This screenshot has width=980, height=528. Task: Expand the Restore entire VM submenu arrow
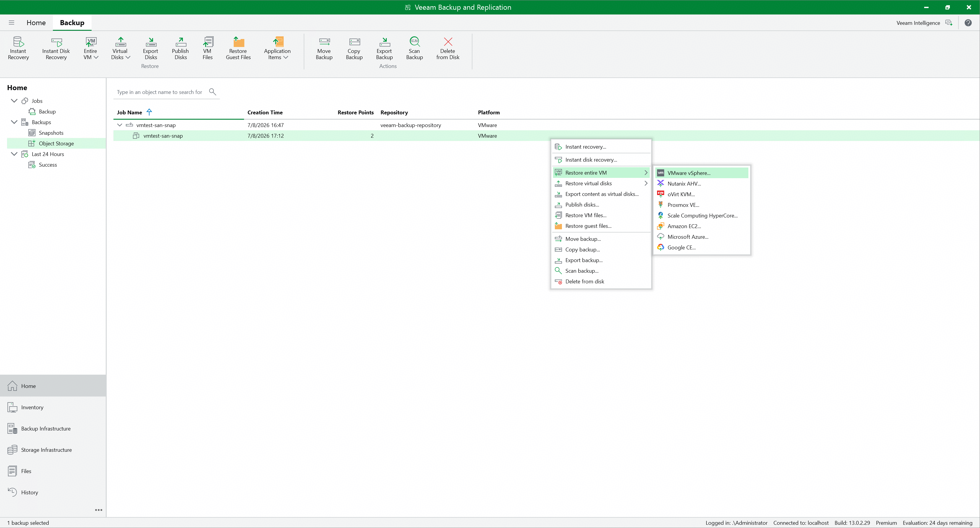(x=646, y=173)
